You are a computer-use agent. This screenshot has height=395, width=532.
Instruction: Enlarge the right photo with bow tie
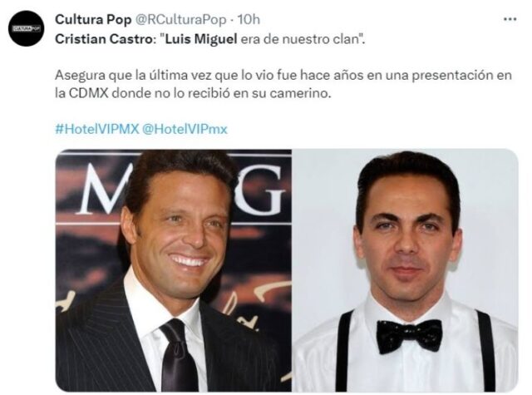(405, 270)
